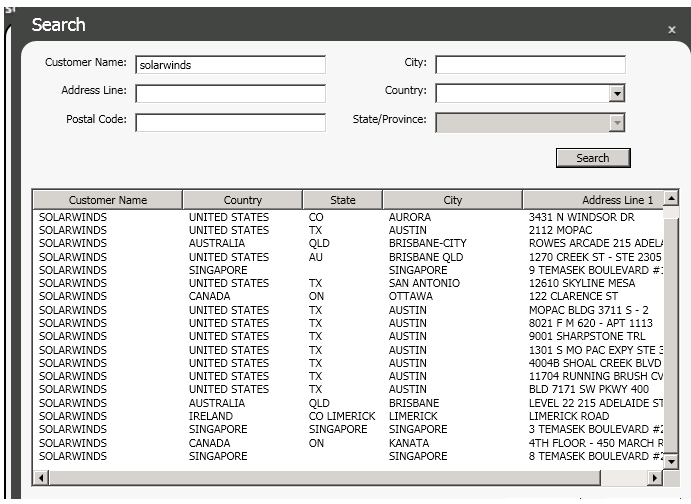Image resolution: width=691 pixels, height=504 pixels.
Task: Open the Country dropdown list
Action: (617, 93)
